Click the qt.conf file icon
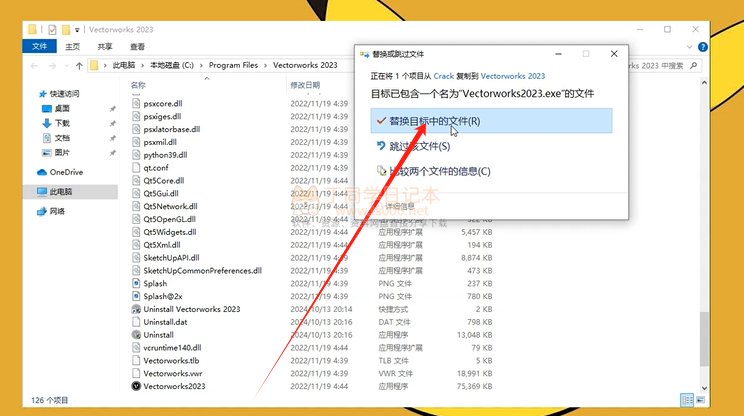 pyautogui.click(x=136, y=167)
